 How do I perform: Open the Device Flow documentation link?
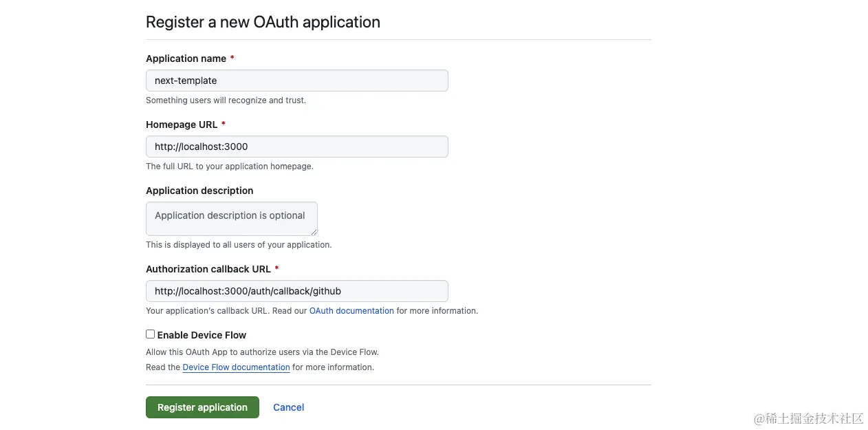(236, 367)
